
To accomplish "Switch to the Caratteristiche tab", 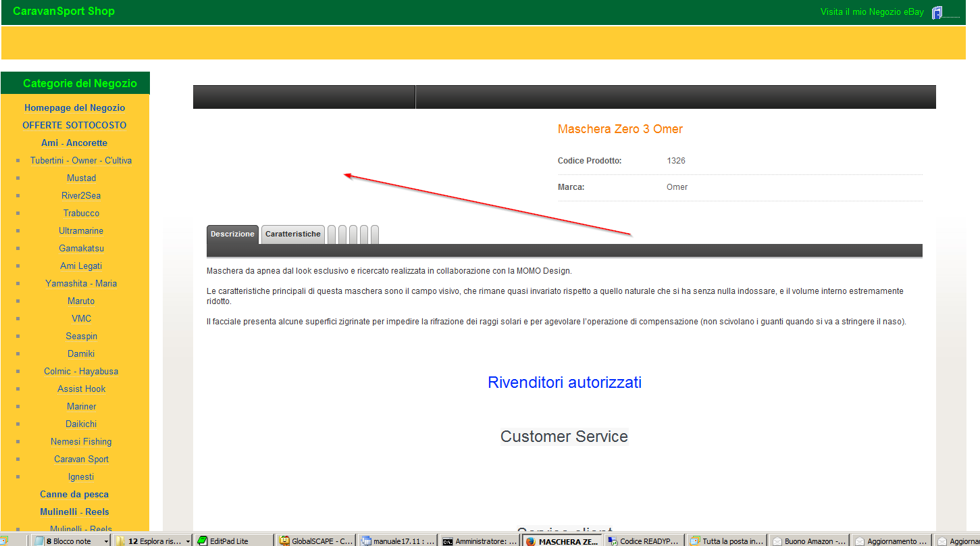I will [x=293, y=234].
